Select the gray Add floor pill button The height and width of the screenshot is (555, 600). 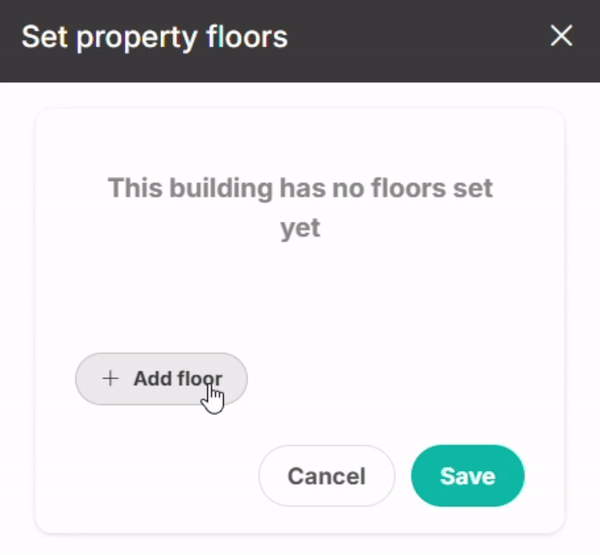161,379
